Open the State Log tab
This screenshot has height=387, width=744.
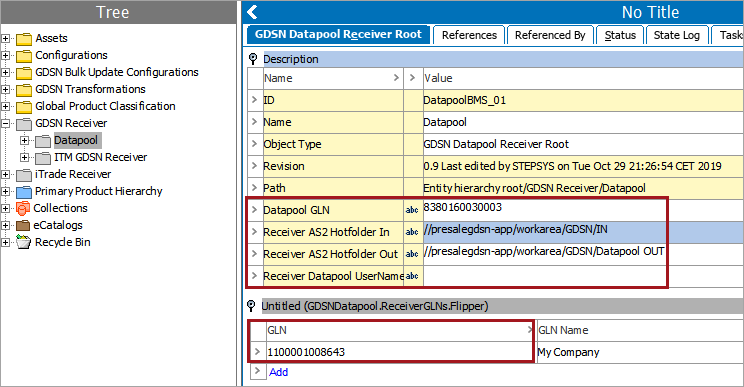[676, 35]
